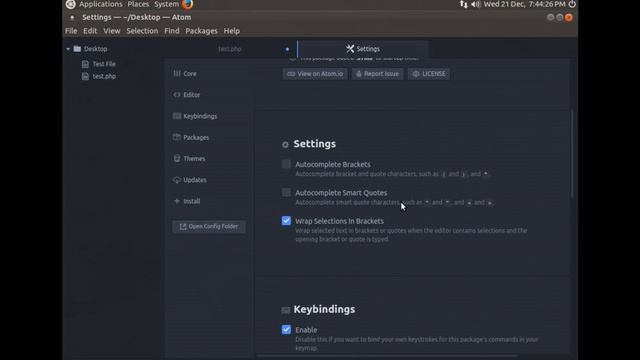Screen dimensions: 640x360
Task: Launch Firefox from the top panel
Action: (188, 4)
